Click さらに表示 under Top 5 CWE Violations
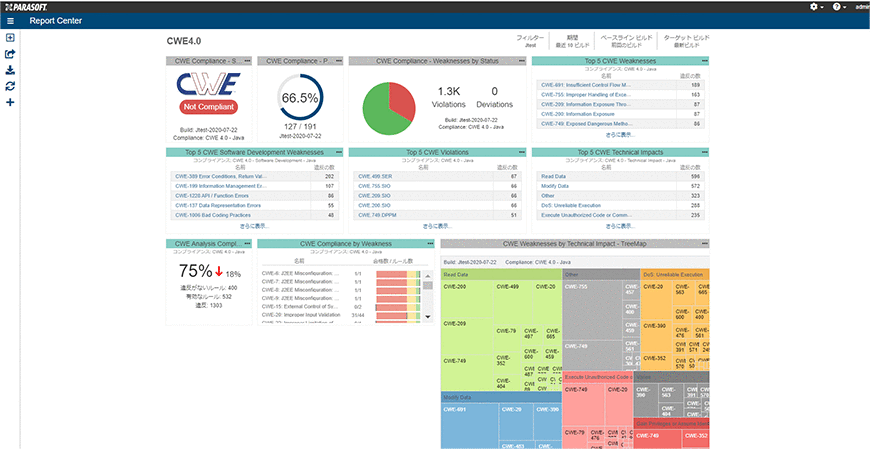Screen dimensions: 870x449 [437, 226]
